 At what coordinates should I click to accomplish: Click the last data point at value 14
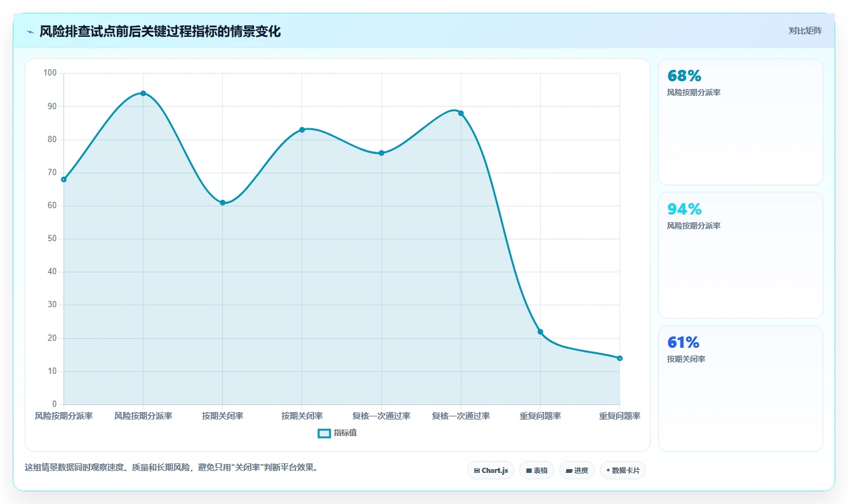pos(619,358)
